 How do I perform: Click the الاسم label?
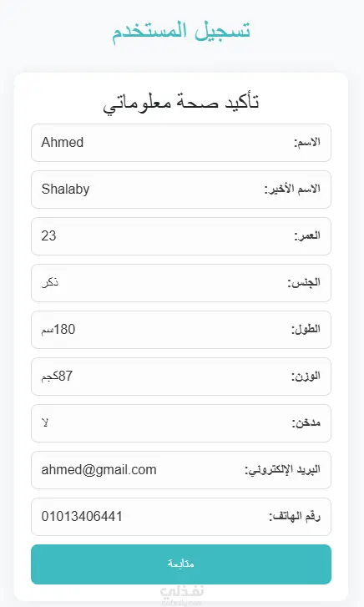click(307, 143)
